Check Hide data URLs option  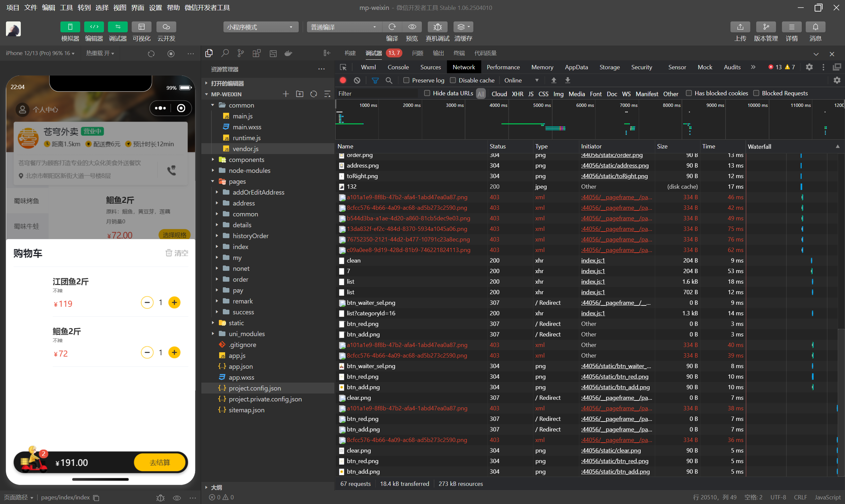[427, 93]
